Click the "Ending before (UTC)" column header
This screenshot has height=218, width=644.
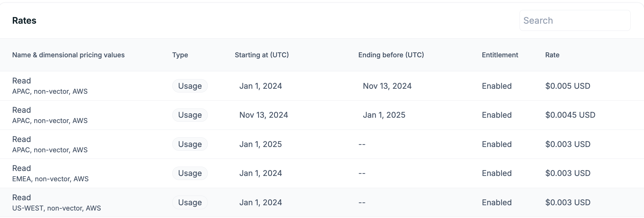tap(391, 55)
